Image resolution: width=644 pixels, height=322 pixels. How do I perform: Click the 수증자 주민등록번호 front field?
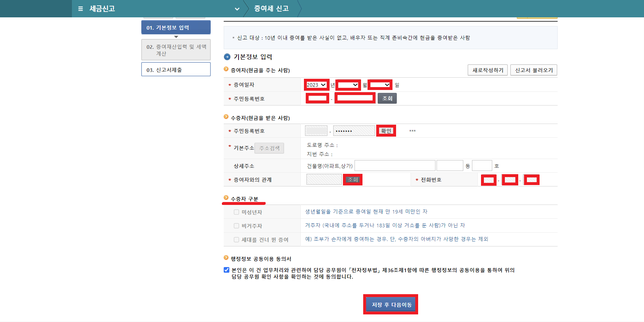[x=316, y=131]
